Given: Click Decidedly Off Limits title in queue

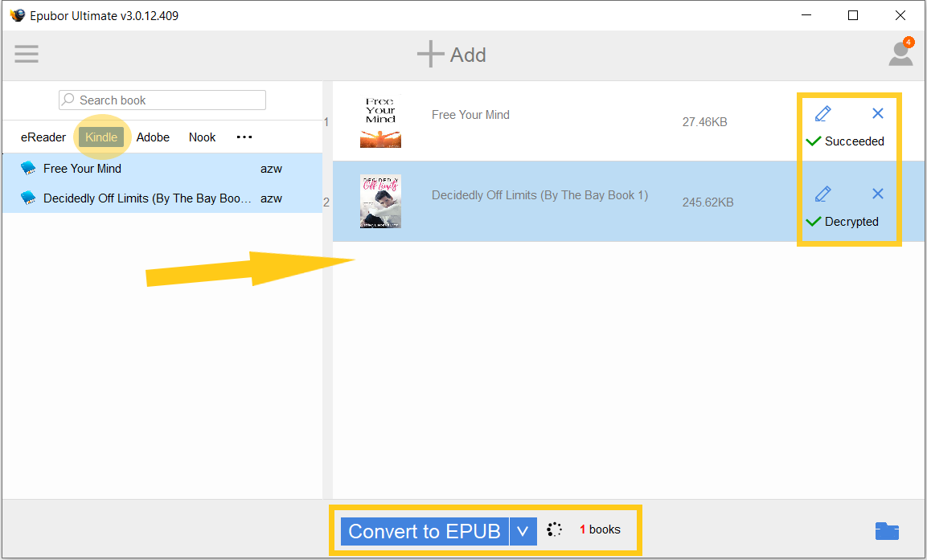Looking at the screenshot, I should 539,195.
